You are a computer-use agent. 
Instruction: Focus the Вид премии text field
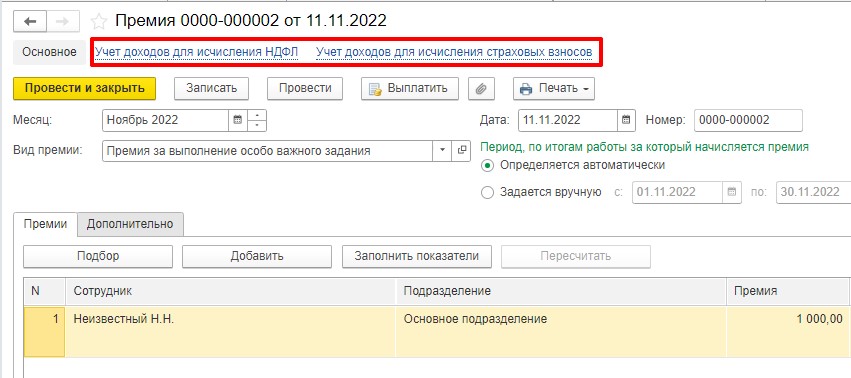point(268,150)
